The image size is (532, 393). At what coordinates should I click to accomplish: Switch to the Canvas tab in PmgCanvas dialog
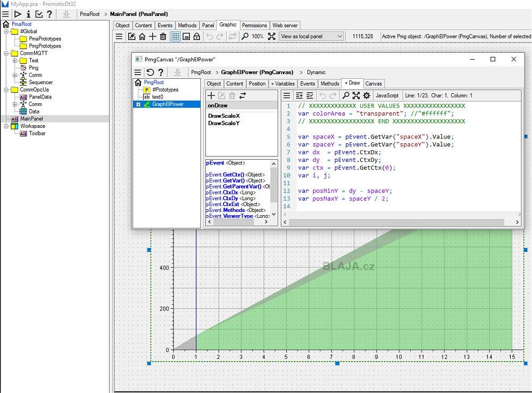(373, 84)
